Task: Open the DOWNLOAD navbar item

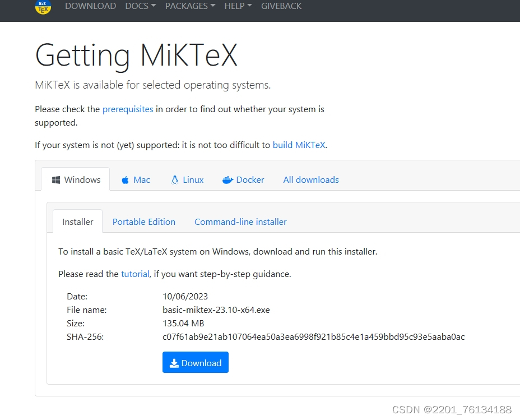Action: [91, 6]
